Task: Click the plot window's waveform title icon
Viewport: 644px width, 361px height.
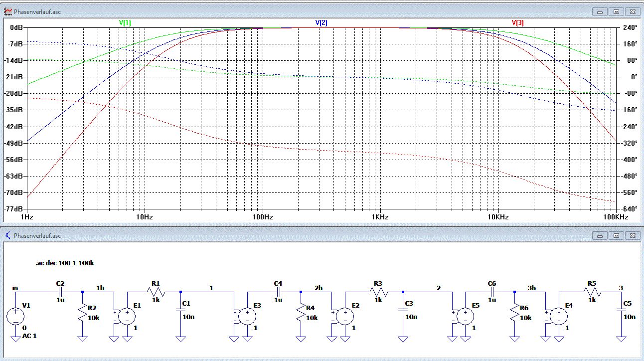Action: point(8,11)
